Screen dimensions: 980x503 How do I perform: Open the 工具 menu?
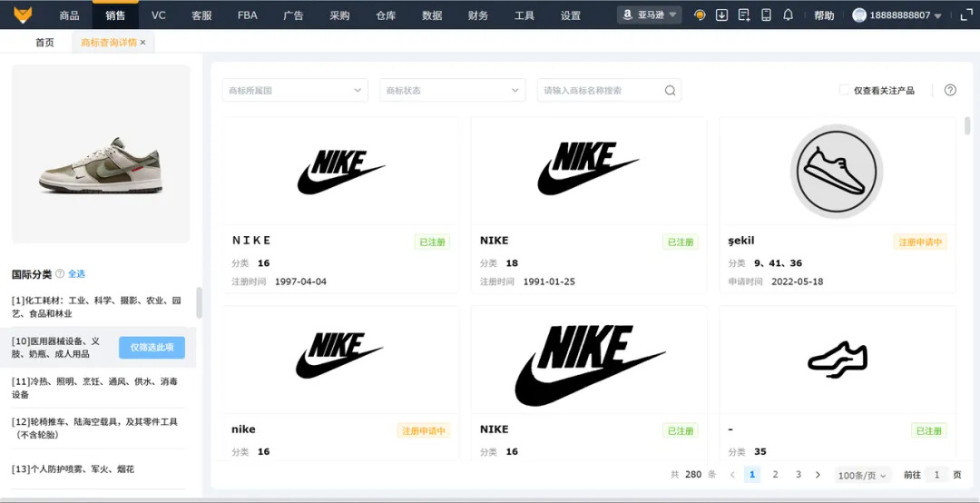pyautogui.click(x=524, y=15)
